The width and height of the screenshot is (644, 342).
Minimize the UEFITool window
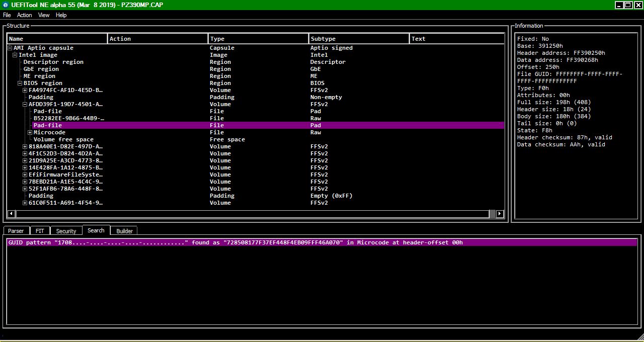(619, 5)
